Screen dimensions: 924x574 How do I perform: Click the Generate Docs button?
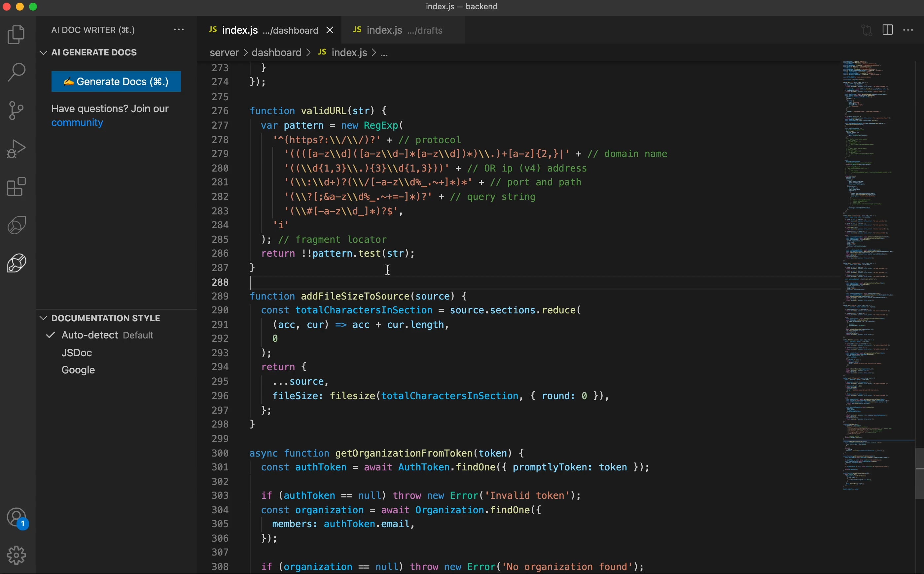pyautogui.click(x=116, y=81)
